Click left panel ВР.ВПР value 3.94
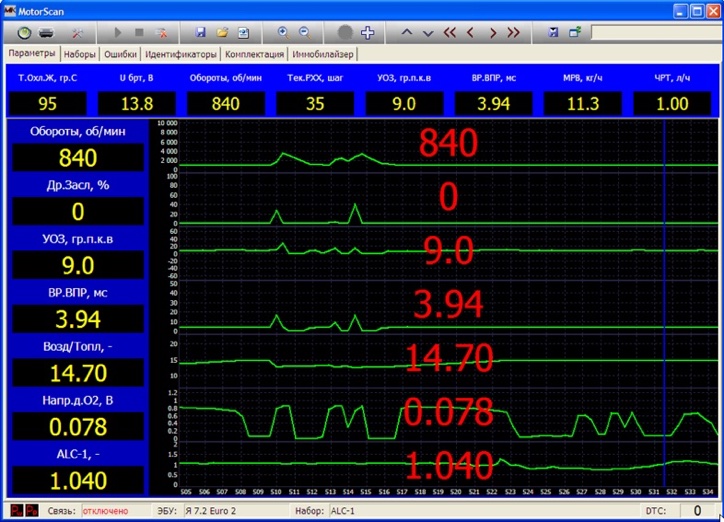The image size is (724, 522). coord(78,319)
